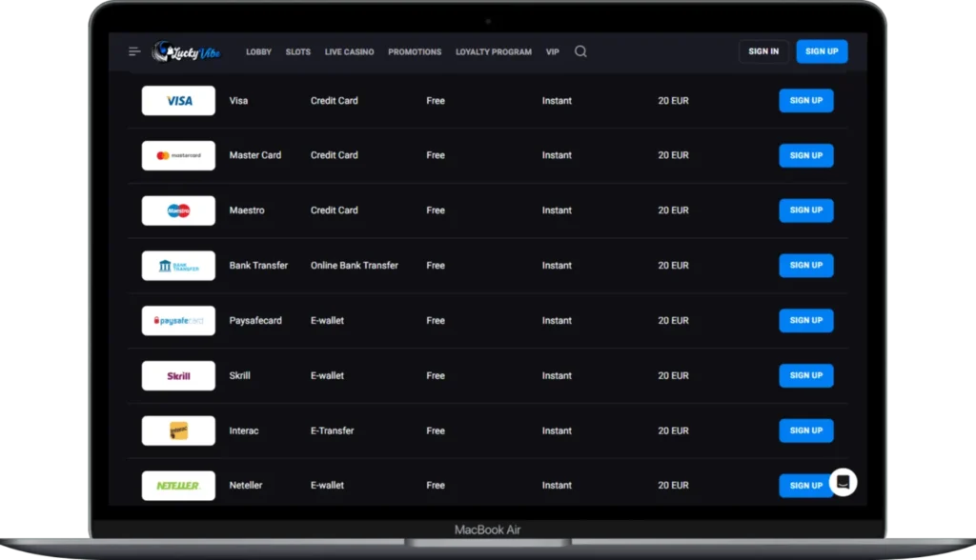976x560 pixels.
Task: Click 'Instant' in the Master Card row
Action: pos(557,155)
